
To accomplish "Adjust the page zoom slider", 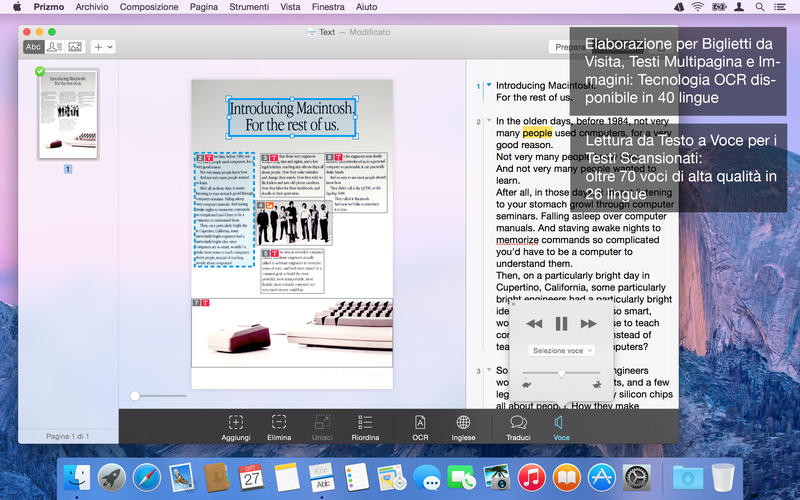I will click(x=135, y=396).
